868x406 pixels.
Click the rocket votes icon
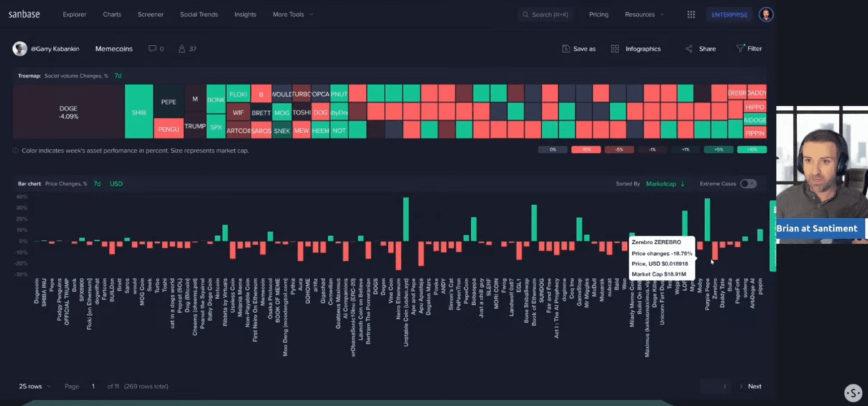coord(182,49)
